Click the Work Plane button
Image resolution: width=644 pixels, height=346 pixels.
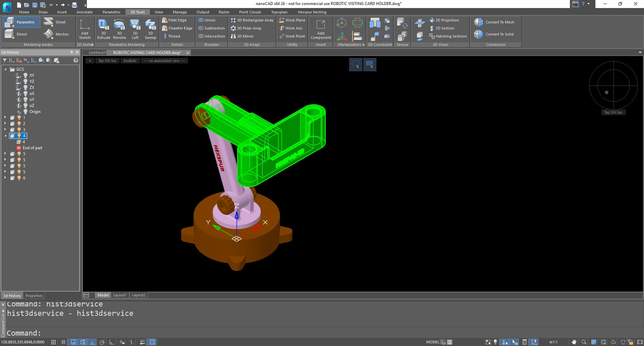[292, 20]
